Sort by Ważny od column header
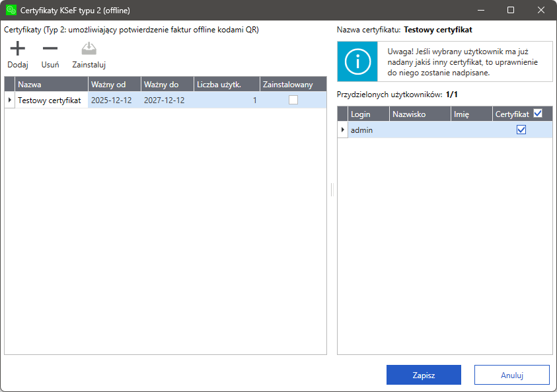Viewport: 557px width, 392px height. coord(114,84)
